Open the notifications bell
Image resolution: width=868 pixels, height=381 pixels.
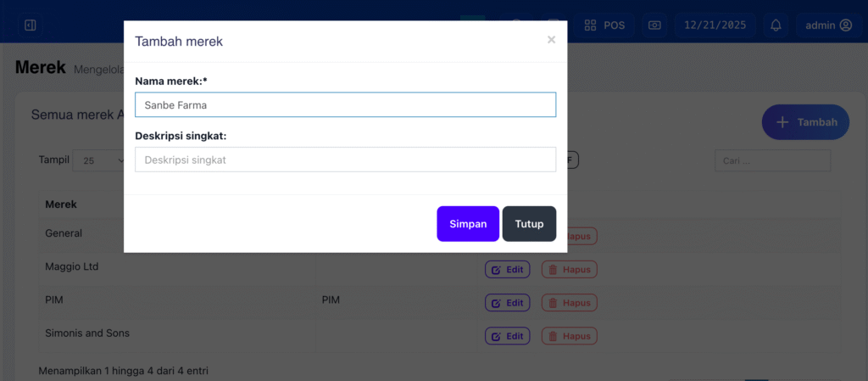[x=776, y=25]
